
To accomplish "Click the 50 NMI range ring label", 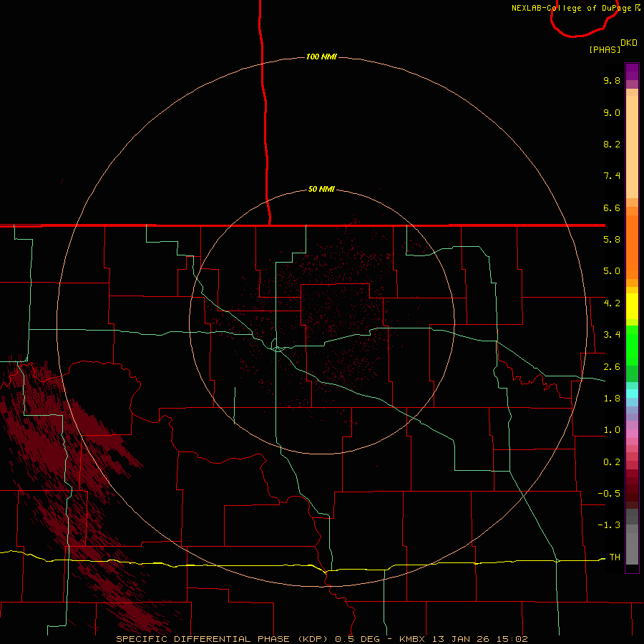I will pyautogui.click(x=321, y=189).
